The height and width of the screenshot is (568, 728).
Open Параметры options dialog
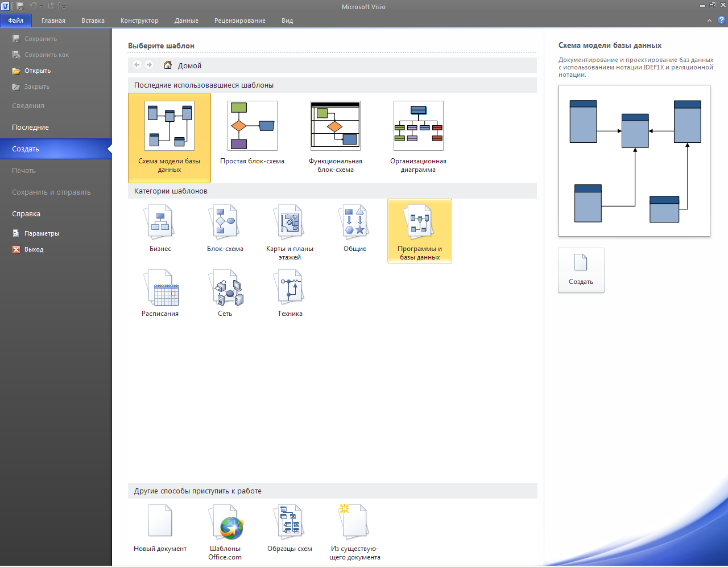pos(36,233)
